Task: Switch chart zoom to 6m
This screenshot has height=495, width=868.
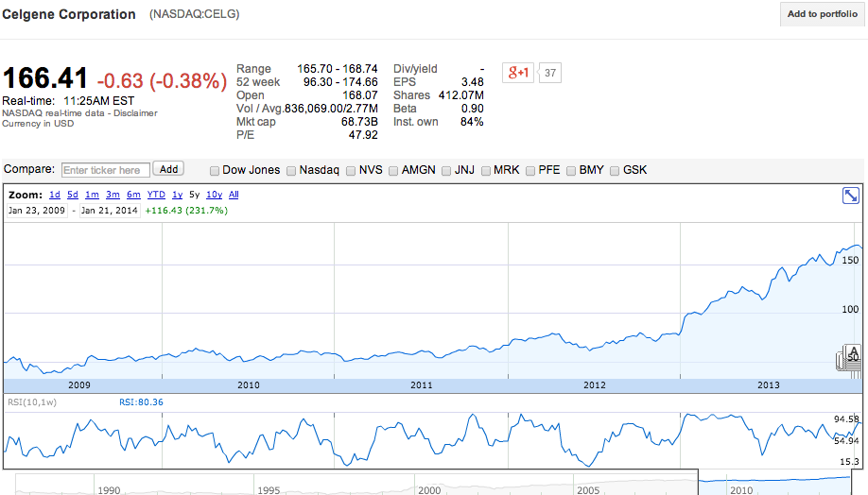Action: 133,195
